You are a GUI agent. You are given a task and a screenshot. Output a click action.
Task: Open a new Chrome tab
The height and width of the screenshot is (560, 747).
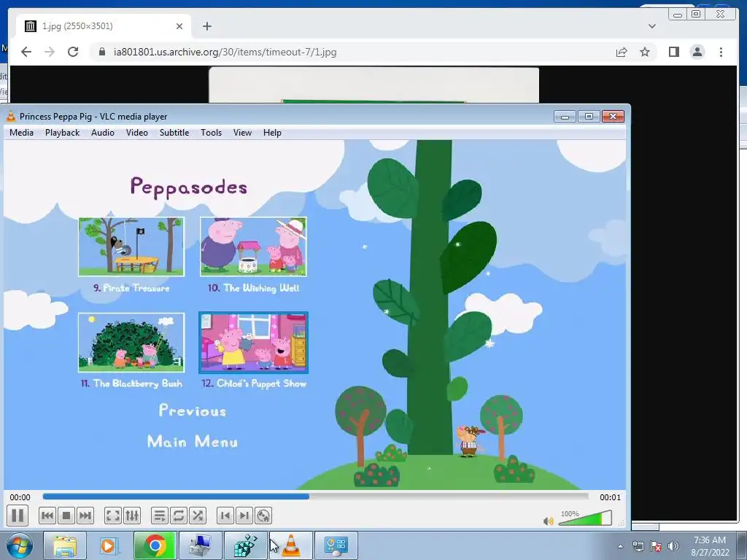(x=206, y=26)
